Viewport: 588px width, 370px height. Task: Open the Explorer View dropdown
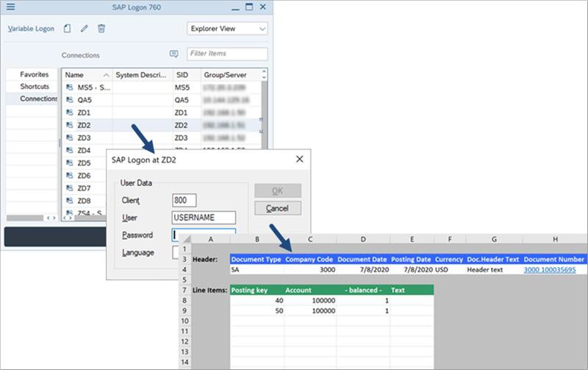click(x=227, y=29)
